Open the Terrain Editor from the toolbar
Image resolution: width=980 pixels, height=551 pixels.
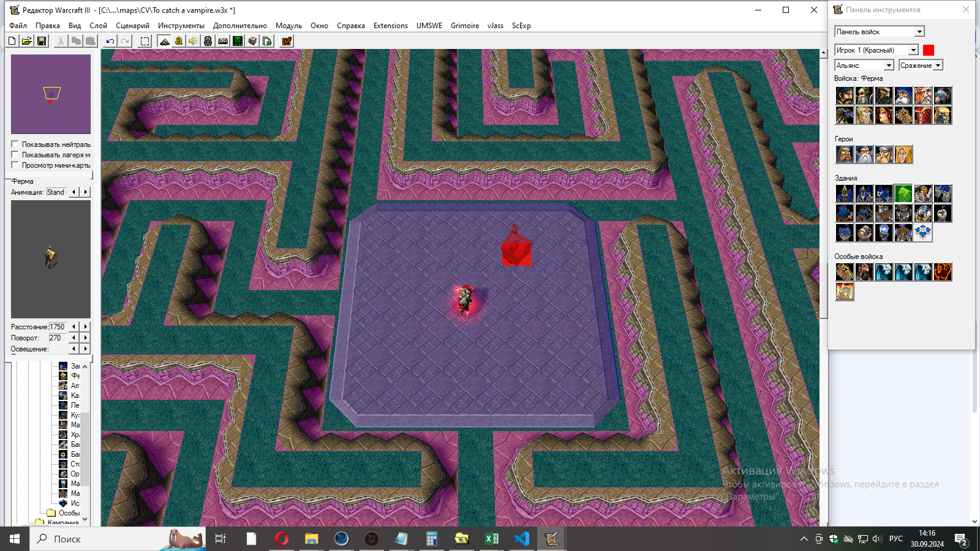click(x=164, y=41)
